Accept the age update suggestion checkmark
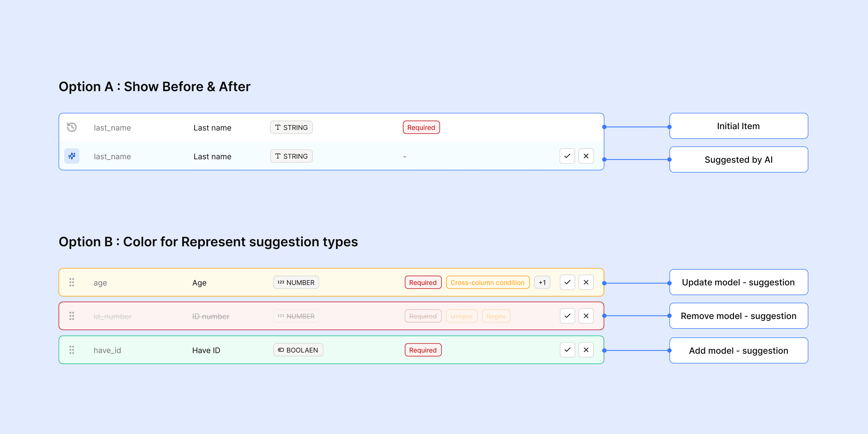Viewport: 868px width, 434px height. pos(567,282)
